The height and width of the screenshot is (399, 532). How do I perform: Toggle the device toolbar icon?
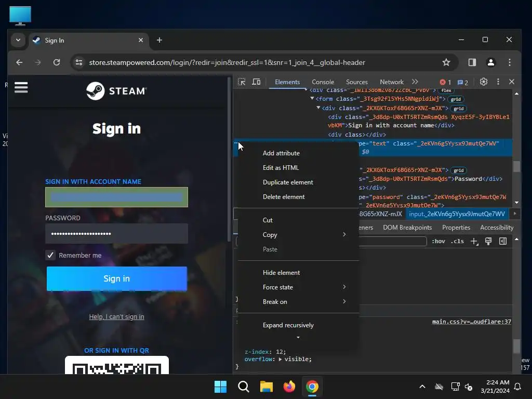pyautogui.click(x=256, y=82)
